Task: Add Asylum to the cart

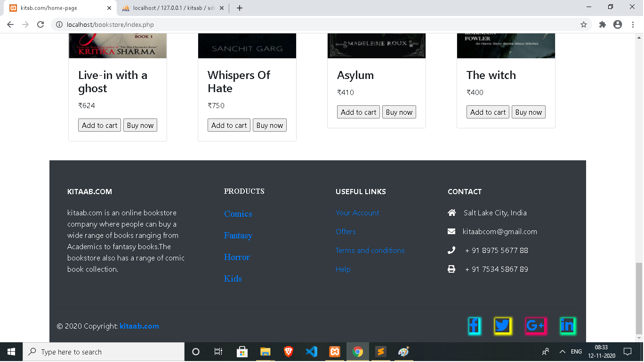Action: 358,112
